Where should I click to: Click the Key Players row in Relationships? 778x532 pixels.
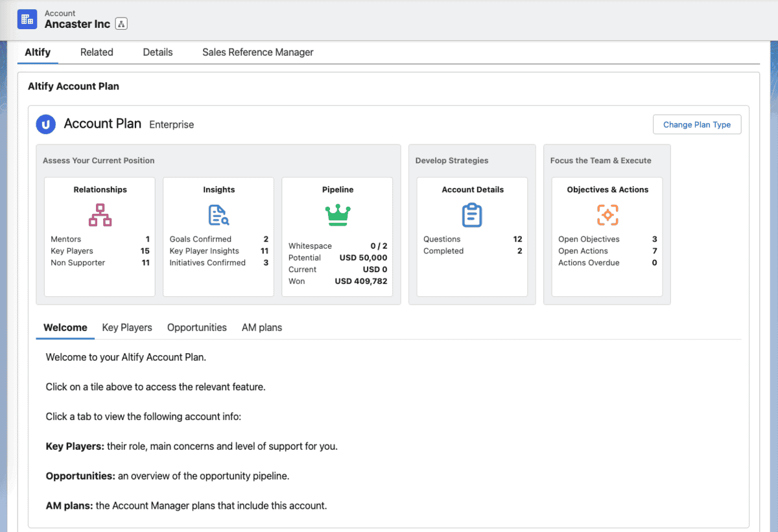(x=100, y=251)
